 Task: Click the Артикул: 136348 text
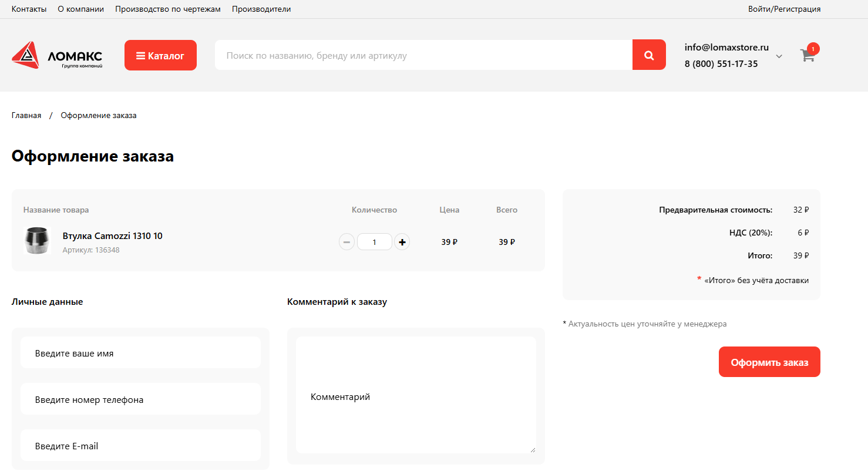click(x=91, y=250)
